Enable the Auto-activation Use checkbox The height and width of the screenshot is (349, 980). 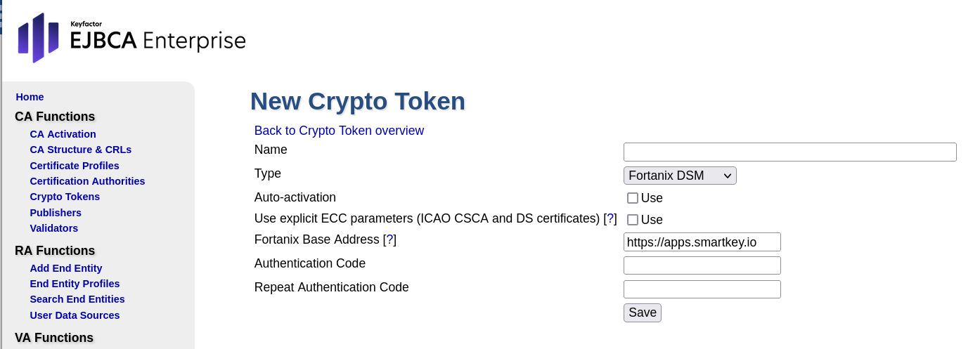pos(633,198)
